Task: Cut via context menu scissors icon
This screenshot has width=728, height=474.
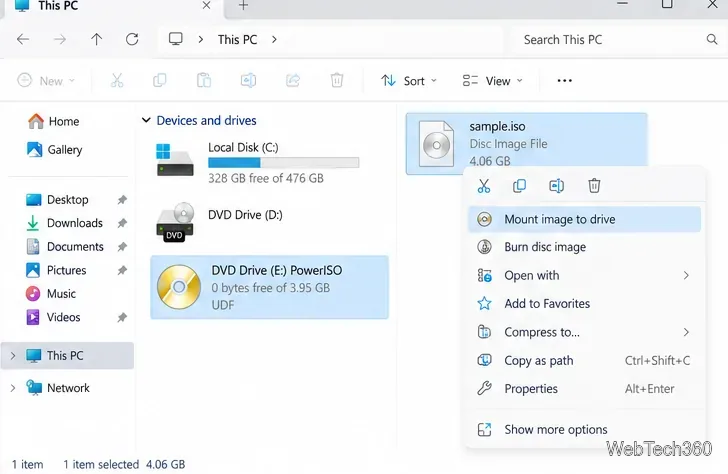Action: pyautogui.click(x=484, y=186)
